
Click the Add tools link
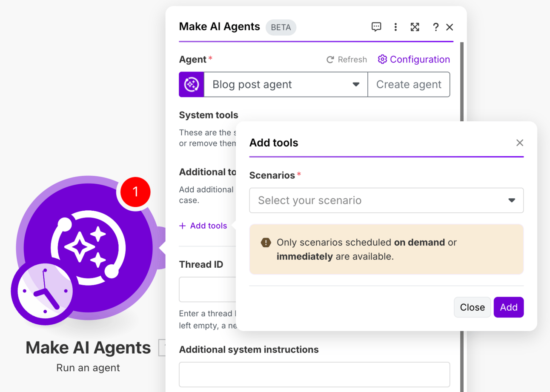[x=203, y=226]
